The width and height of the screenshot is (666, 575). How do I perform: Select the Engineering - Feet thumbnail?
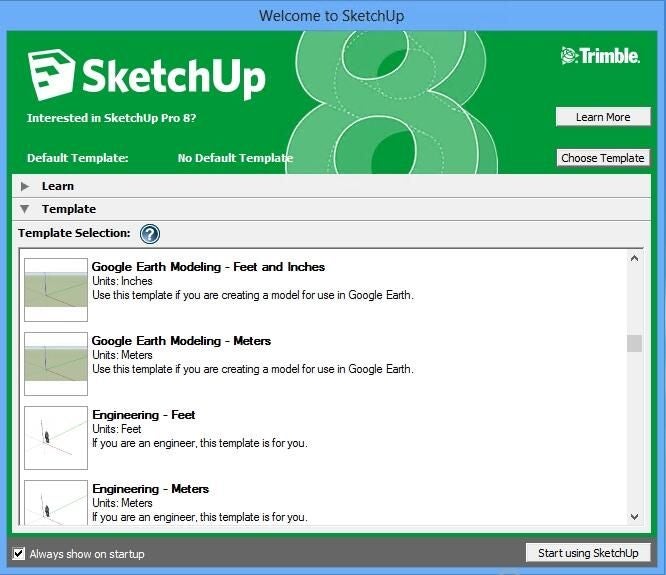[x=56, y=438]
